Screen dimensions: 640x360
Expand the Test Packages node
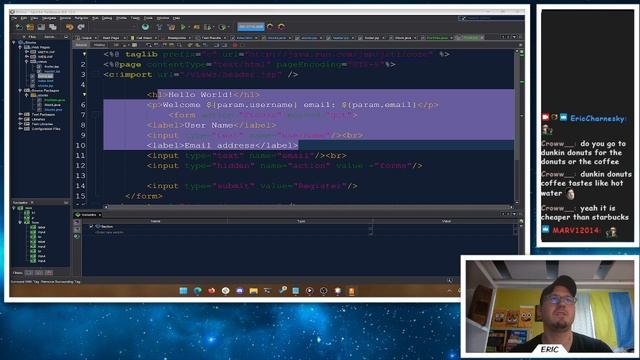20,115
